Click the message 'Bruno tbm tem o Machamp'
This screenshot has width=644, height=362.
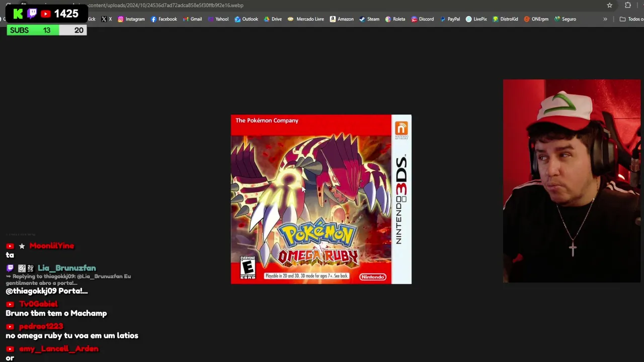[x=56, y=313]
